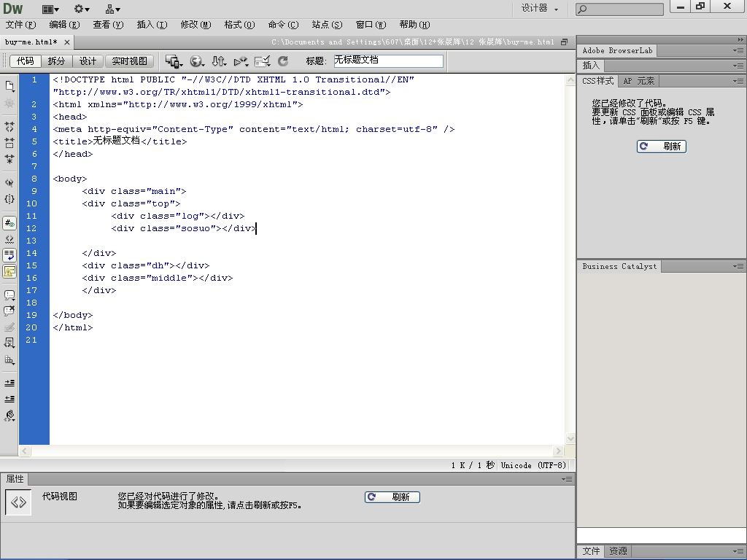Open Adobe BrowserLab panel options menu
747x560 pixels.
click(x=738, y=50)
